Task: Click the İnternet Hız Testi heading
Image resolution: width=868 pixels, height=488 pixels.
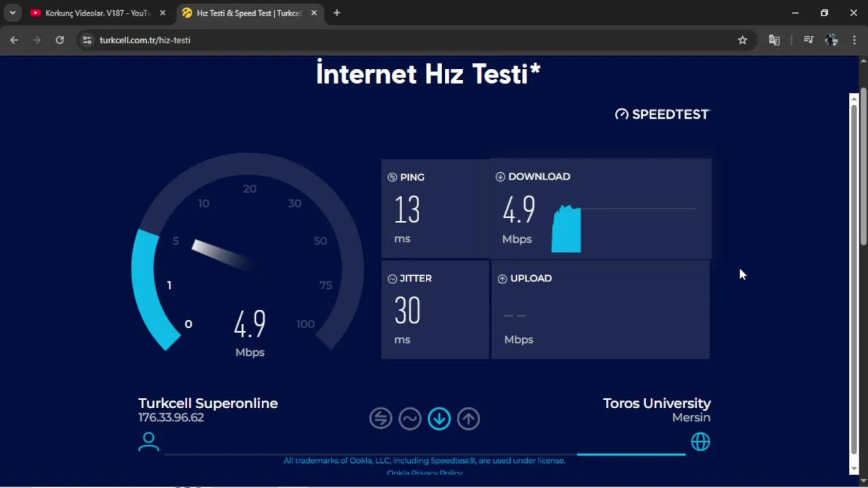Action: coord(428,73)
